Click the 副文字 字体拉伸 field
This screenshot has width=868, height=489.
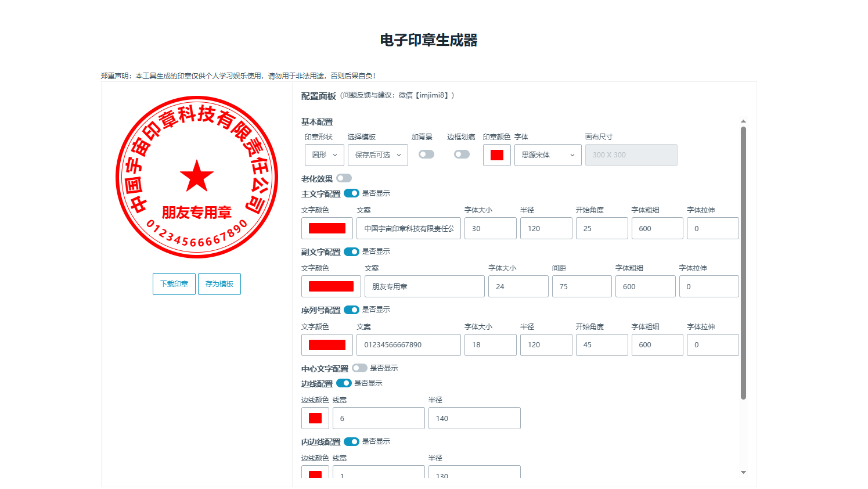tap(709, 286)
